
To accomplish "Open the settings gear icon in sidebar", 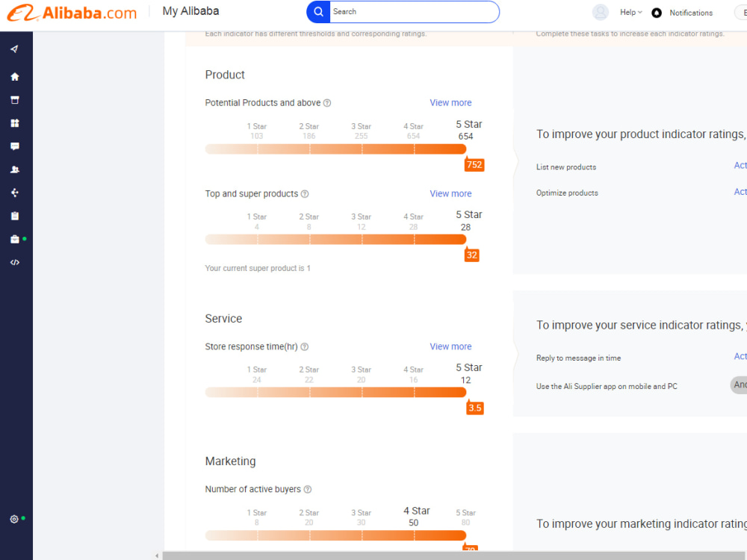I will point(14,519).
